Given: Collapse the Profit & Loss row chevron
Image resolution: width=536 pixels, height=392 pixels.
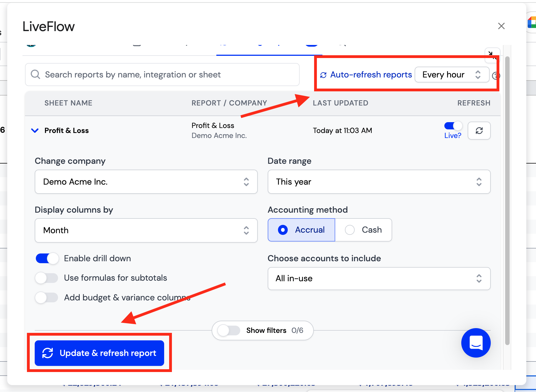Looking at the screenshot, I should click(35, 130).
